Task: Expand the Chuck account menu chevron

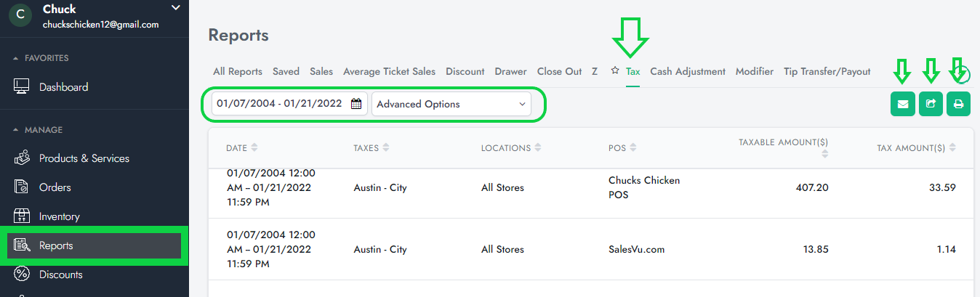Action: pyautogui.click(x=174, y=8)
